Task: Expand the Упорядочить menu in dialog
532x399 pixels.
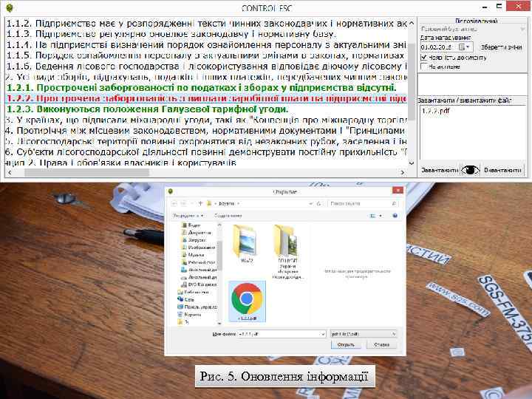Action: coord(188,216)
